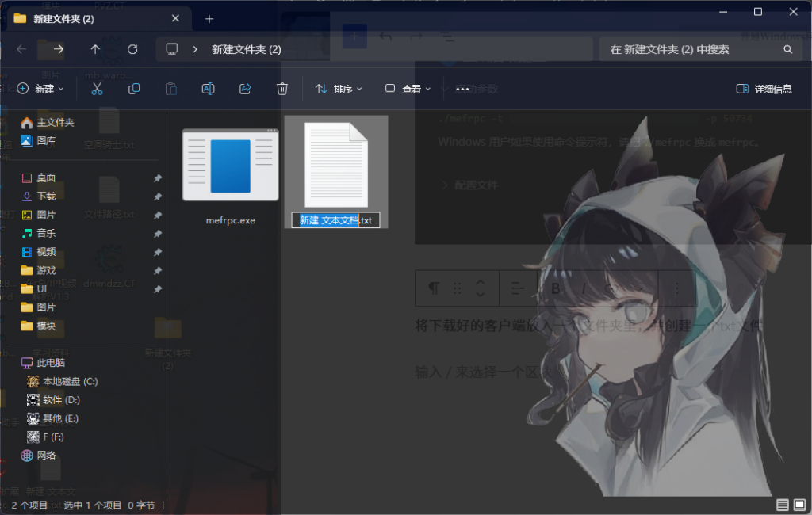Open the 查看 view dropdown
Image resolution: width=812 pixels, height=515 pixels.
click(x=408, y=89)
